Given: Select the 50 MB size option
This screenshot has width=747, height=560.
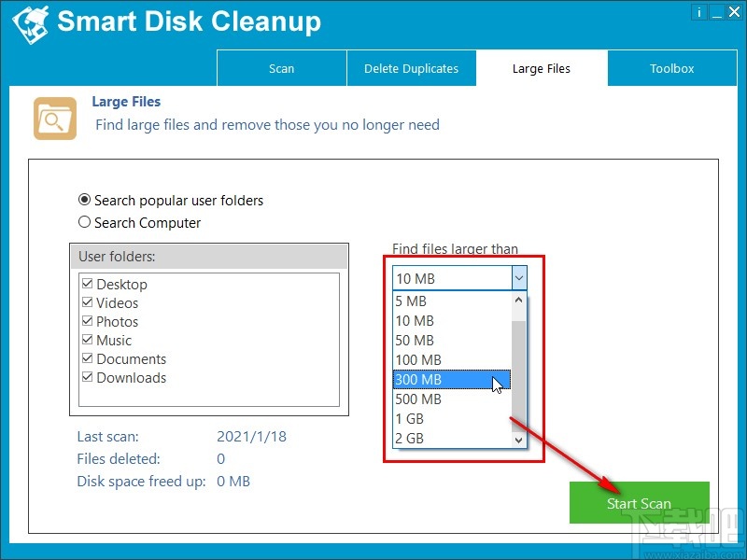Looking at the screenshot, I should point(452,340).
